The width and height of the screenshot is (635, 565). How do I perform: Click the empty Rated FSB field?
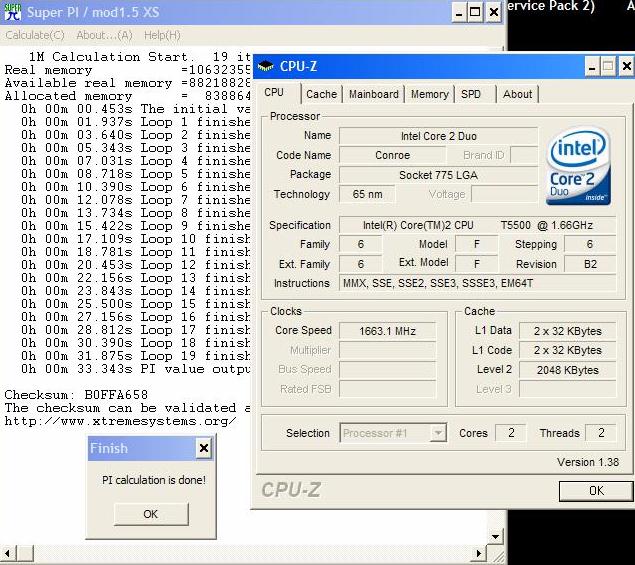pos(387,389)
